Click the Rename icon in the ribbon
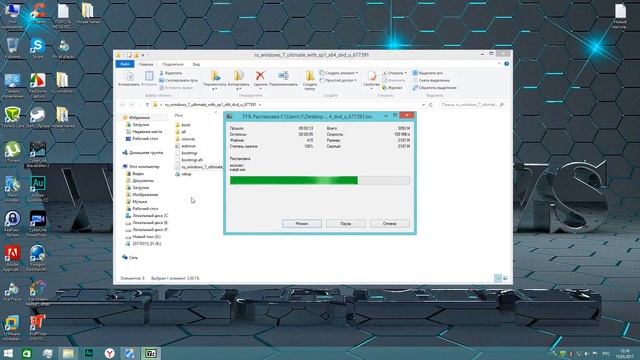This screenshot has height=360, width=640. [x=283, y=76]
